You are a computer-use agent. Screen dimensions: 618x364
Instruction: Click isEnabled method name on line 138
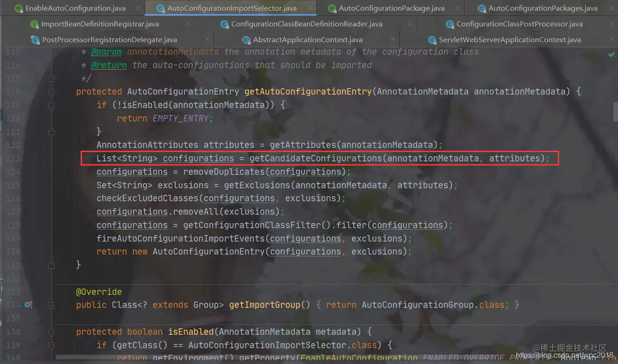[191, 332]
